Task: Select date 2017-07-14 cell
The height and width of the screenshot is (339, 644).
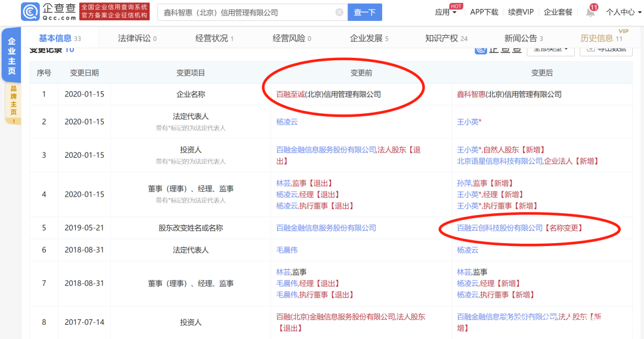Action: (x=84, y=322)
